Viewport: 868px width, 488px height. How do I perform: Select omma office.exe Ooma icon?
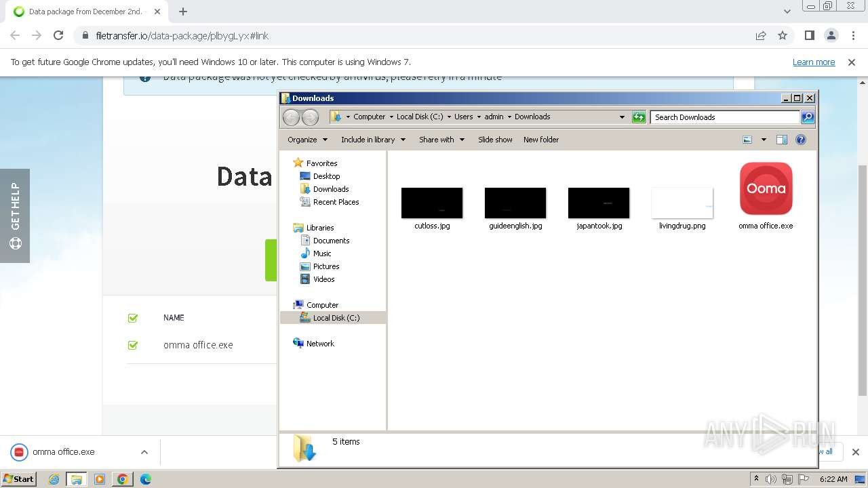pos(766,188)
